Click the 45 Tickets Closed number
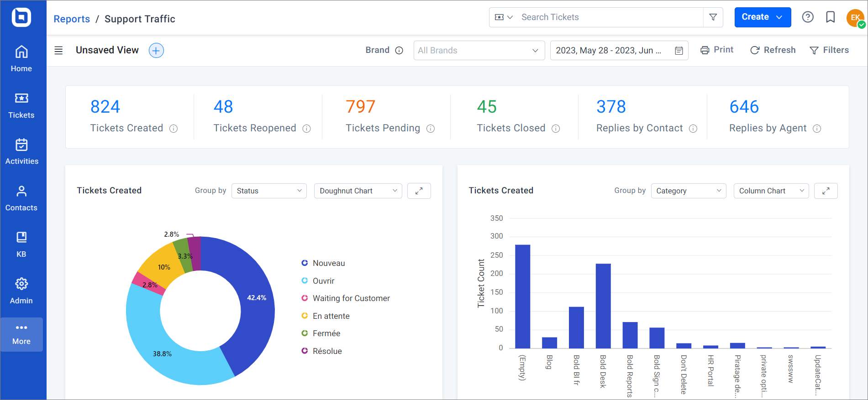The height and width of the screenshot is (400, 868). [x=487, y=107]
